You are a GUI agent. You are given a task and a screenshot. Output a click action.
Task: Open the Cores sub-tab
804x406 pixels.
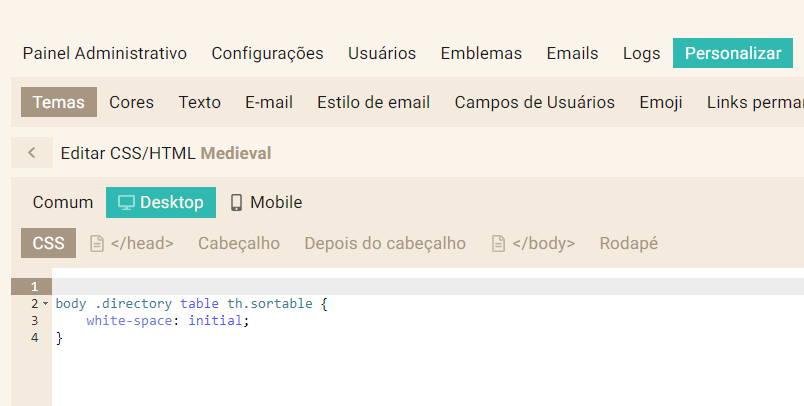coord(131,102)
